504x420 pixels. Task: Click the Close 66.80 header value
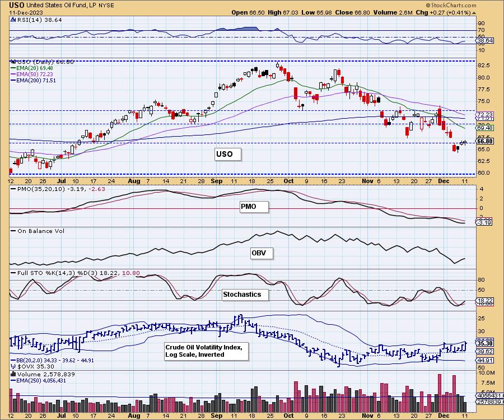(353, 12)
